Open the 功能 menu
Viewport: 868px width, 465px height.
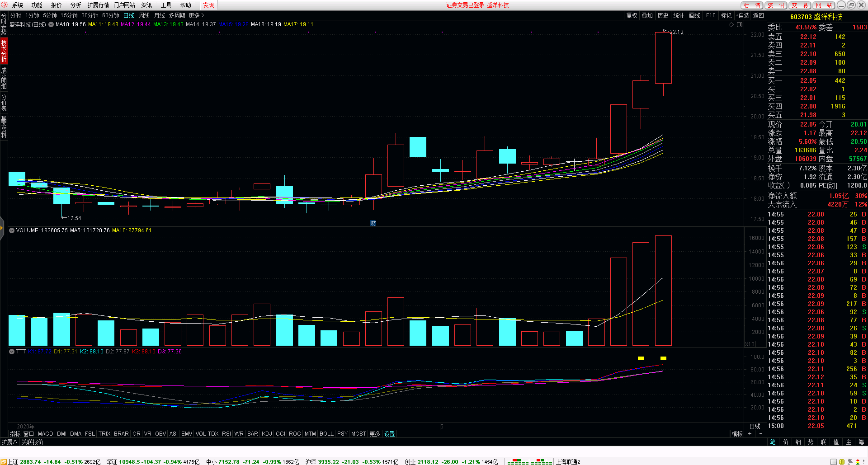tap(37, 5)
